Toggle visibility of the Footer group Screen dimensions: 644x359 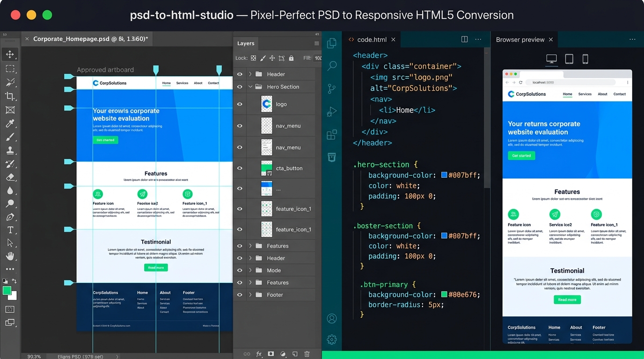pyautogui.click(x=240, y=295)
